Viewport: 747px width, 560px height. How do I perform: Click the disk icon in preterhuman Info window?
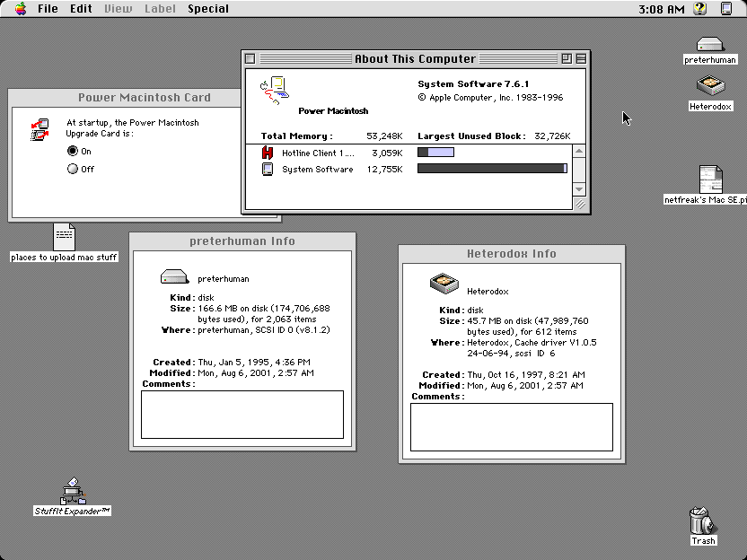tap(175, 276)
